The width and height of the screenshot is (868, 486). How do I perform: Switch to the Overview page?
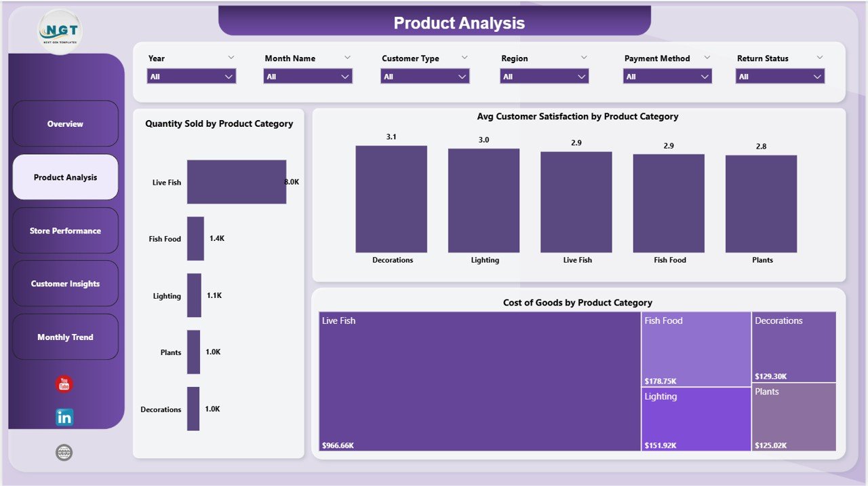[x=65, y=124]
